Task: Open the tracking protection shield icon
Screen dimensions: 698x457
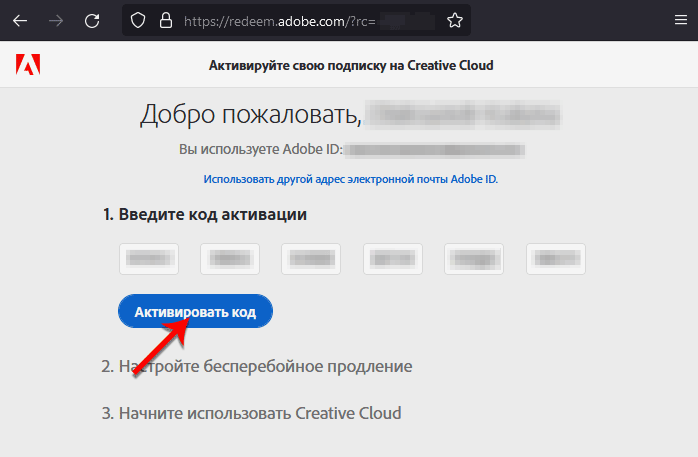Action: coord(138,20)
